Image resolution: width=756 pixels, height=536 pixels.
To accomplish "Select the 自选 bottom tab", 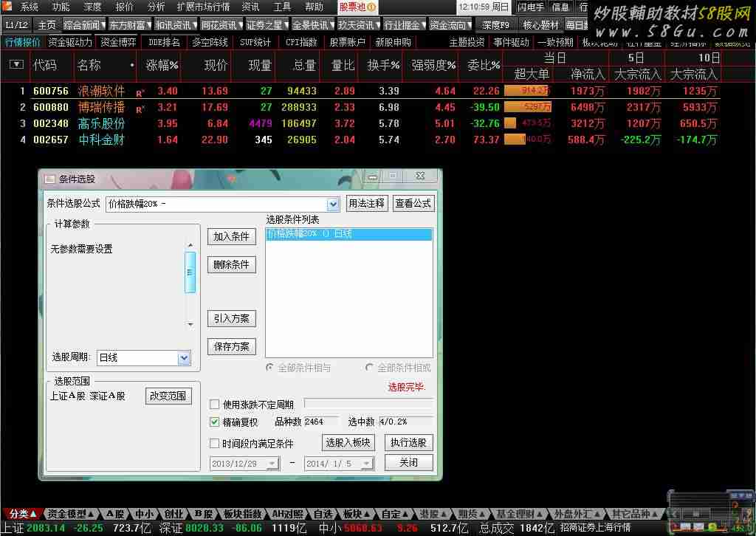I will (323, 514).
